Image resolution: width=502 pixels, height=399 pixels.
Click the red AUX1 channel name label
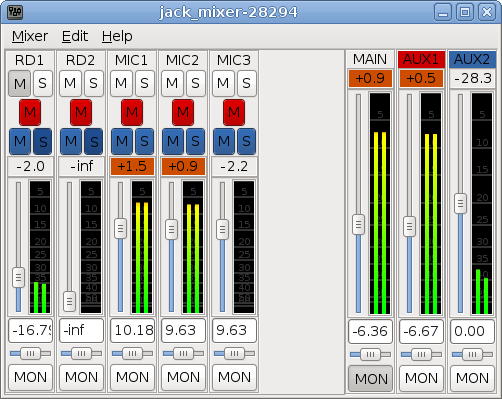(421, 59)
